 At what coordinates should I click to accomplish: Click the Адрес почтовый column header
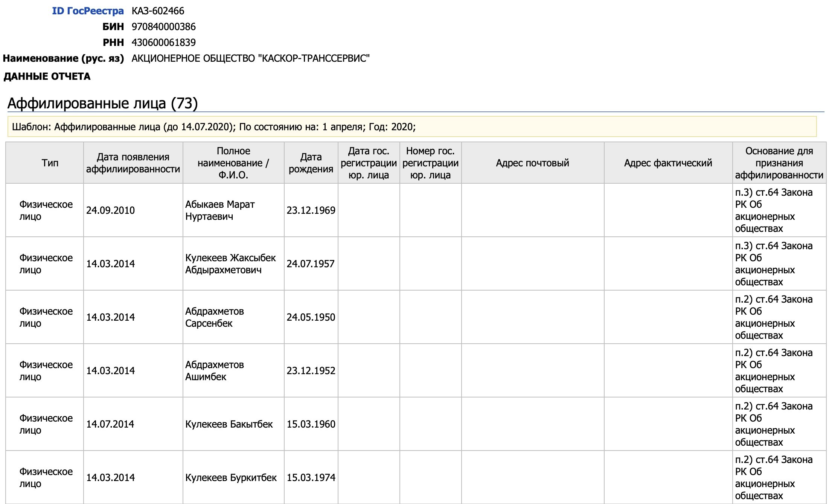click(532, 163)
